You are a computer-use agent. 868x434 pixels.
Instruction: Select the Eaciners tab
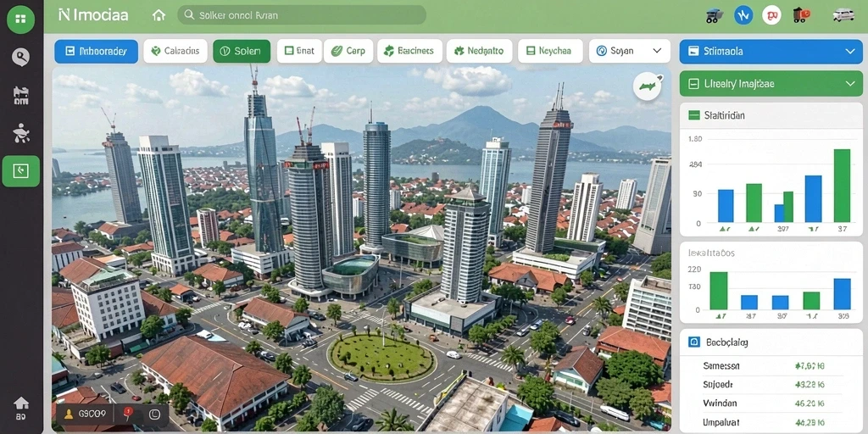(x=409, y=51)
